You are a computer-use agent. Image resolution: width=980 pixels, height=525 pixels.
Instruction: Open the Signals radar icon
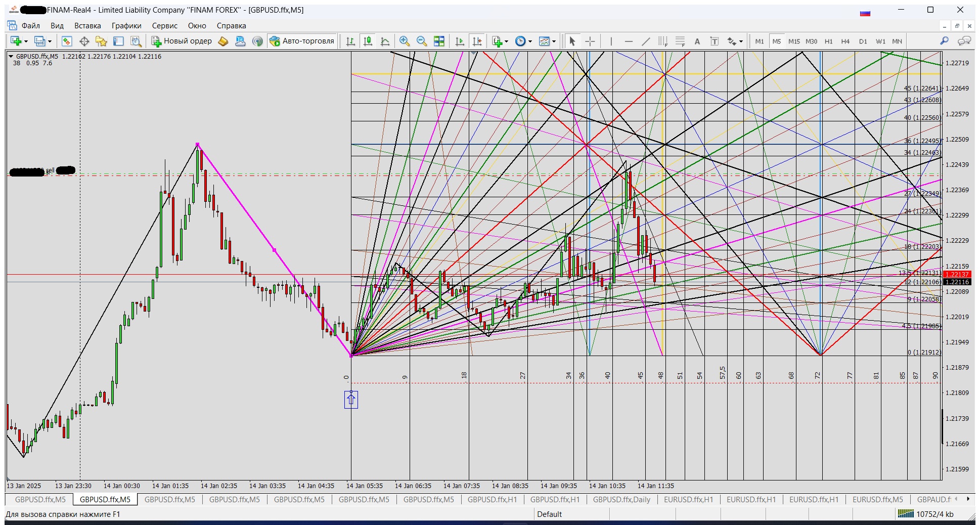(x=257, y=41)
